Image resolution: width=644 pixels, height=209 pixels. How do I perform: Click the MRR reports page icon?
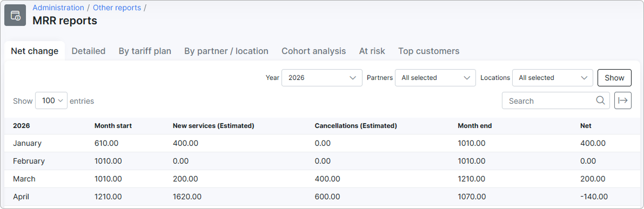click(x=15, y=15)
